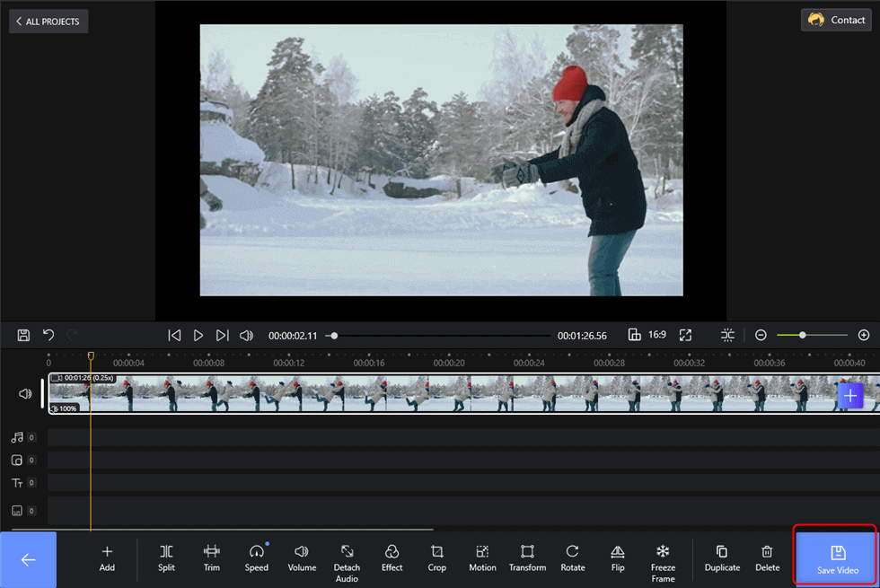This screenshot has height=588, width=880.
Task: Add new media with the Add tool
Action: tap(107, 558)
